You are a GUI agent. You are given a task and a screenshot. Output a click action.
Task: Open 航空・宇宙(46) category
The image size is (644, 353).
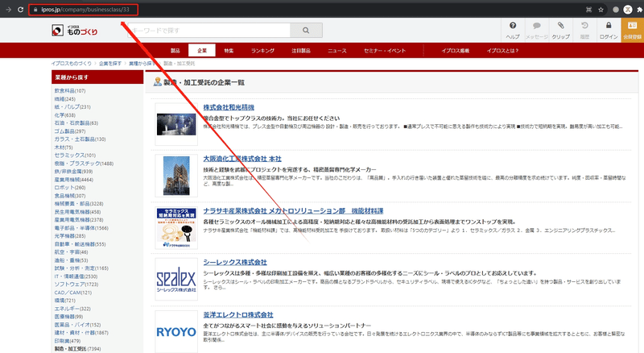(x=71, y=251)
